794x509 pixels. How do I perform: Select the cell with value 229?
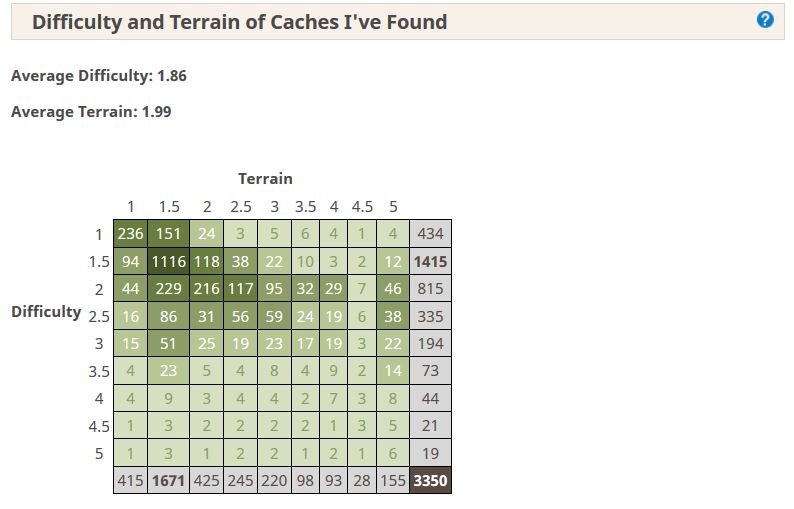point(168,288)
